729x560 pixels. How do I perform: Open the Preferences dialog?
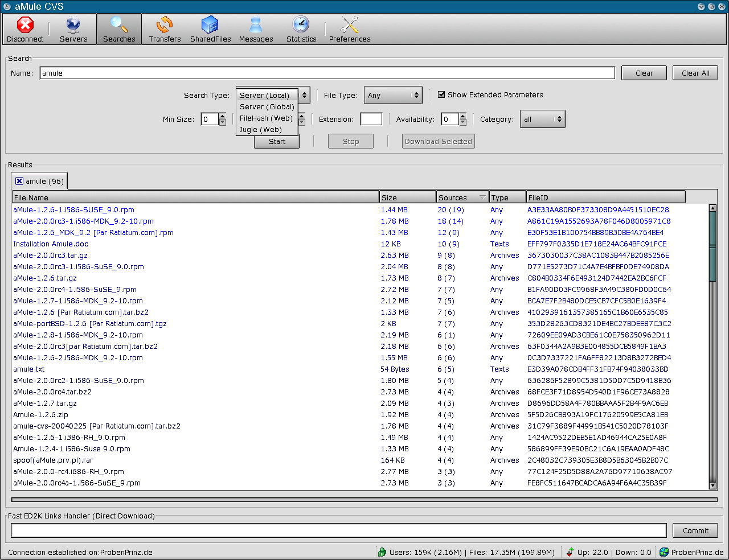[349, 30]
